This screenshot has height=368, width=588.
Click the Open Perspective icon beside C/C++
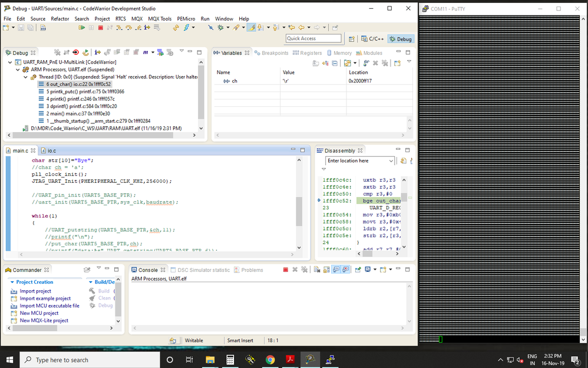[352, 39]
